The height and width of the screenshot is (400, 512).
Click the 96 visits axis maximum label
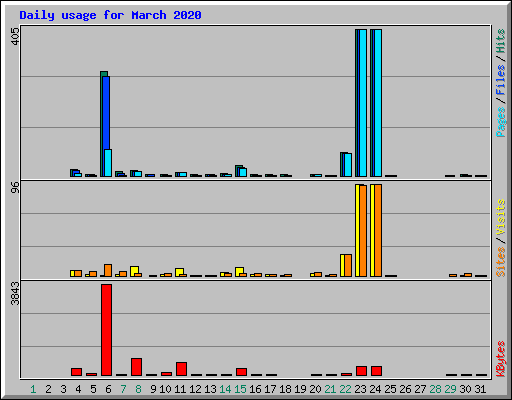click(x=15, y=187)
